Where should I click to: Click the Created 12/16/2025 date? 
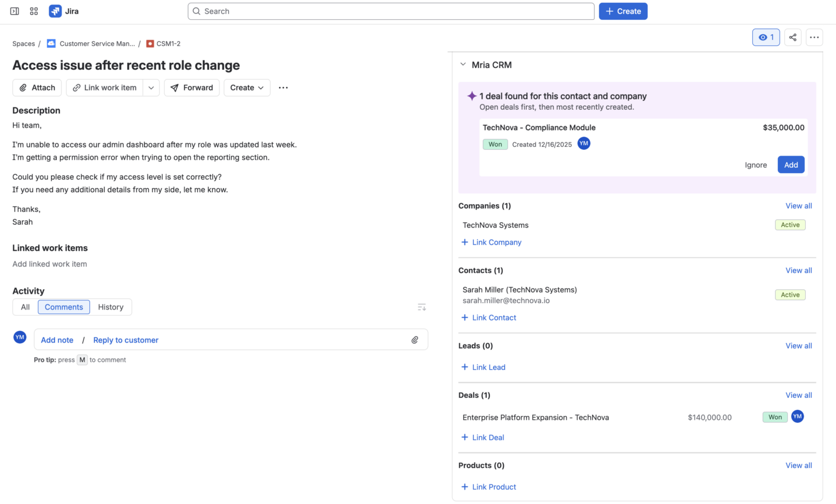point(542,144)
